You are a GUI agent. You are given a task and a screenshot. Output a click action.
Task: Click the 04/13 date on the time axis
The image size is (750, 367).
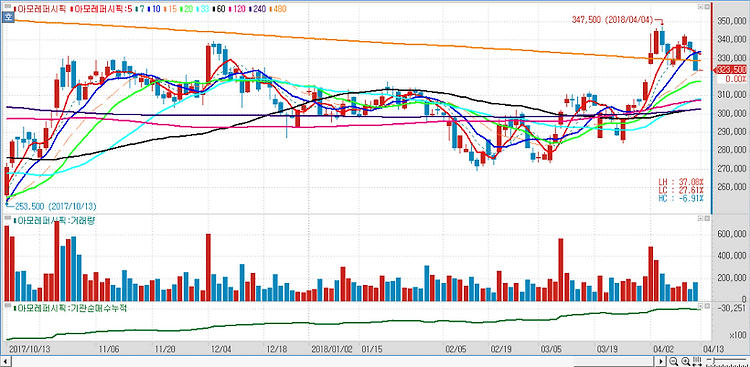click(x=713, y=349)
